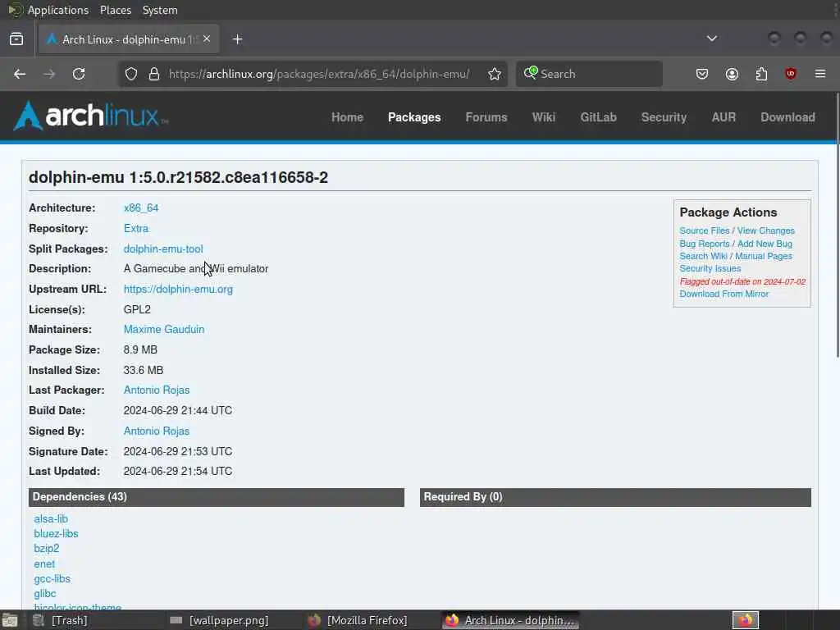Open the alsa-lib dependency

(51, 518)
